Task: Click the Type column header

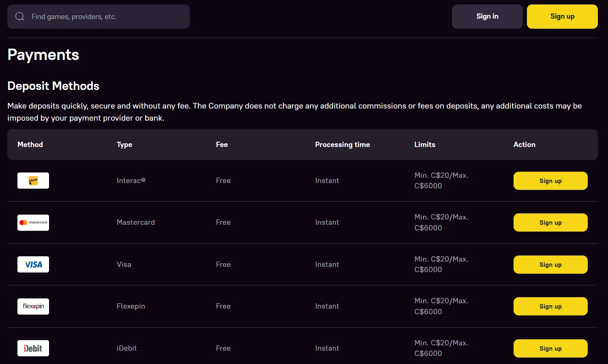Action: 124,145
